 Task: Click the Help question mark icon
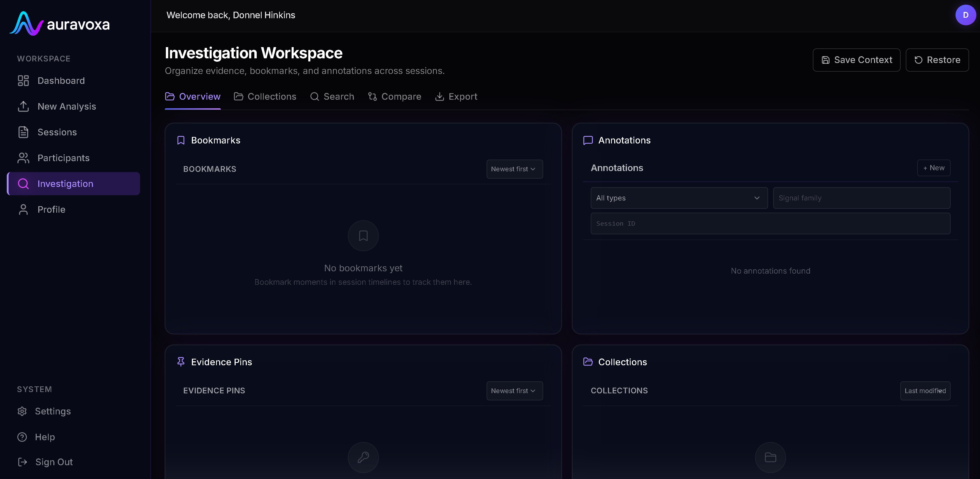click(x=22, y=437)
